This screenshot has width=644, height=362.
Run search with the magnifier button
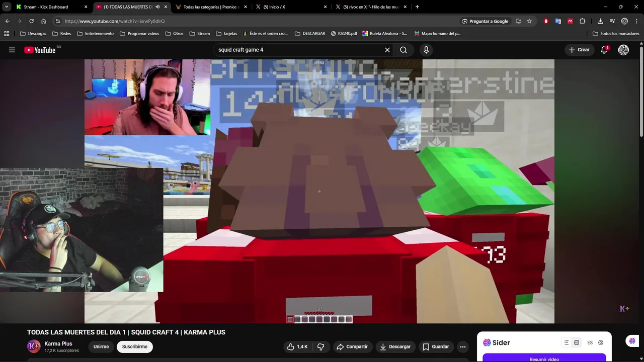(x=404, y=50)
